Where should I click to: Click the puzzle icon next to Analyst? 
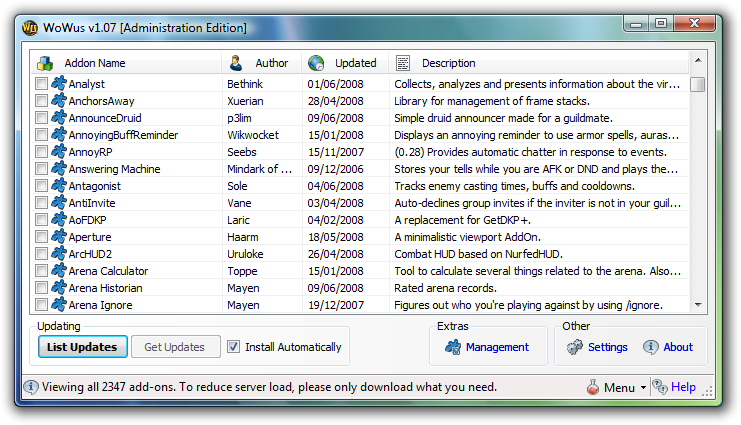pos(58,84)
